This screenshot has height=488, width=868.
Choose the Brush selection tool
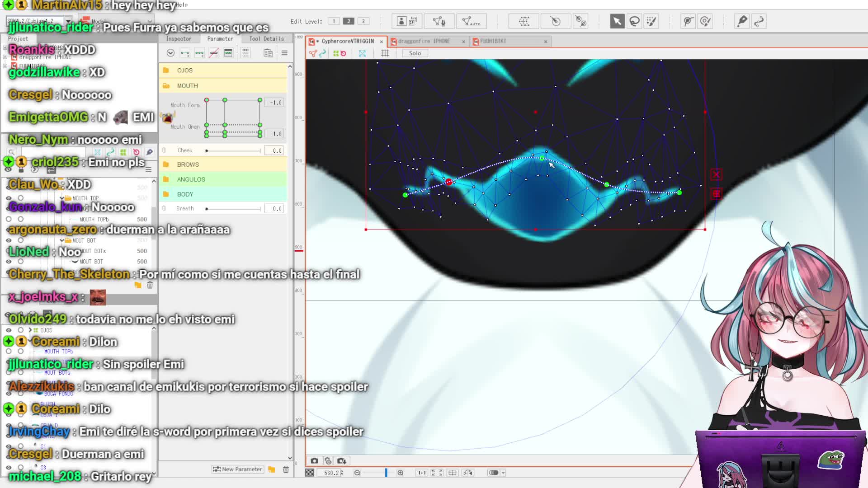651,21
